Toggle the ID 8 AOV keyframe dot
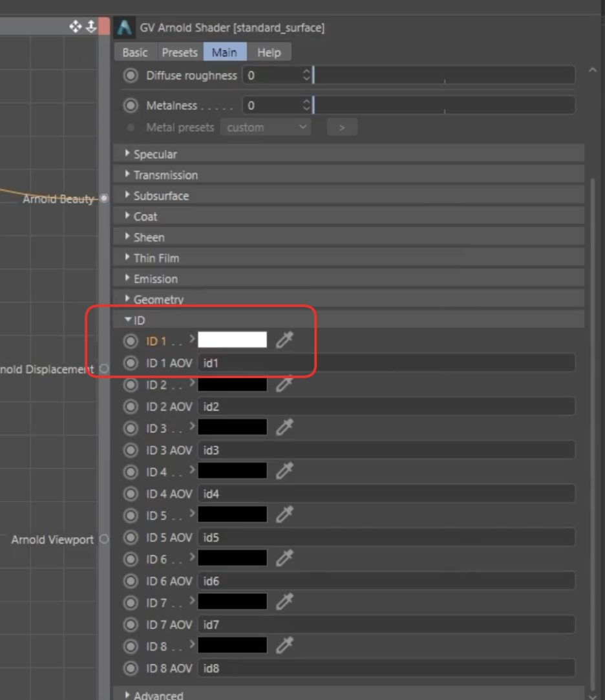This screenshot has height=700, width=605. [131, 668]
